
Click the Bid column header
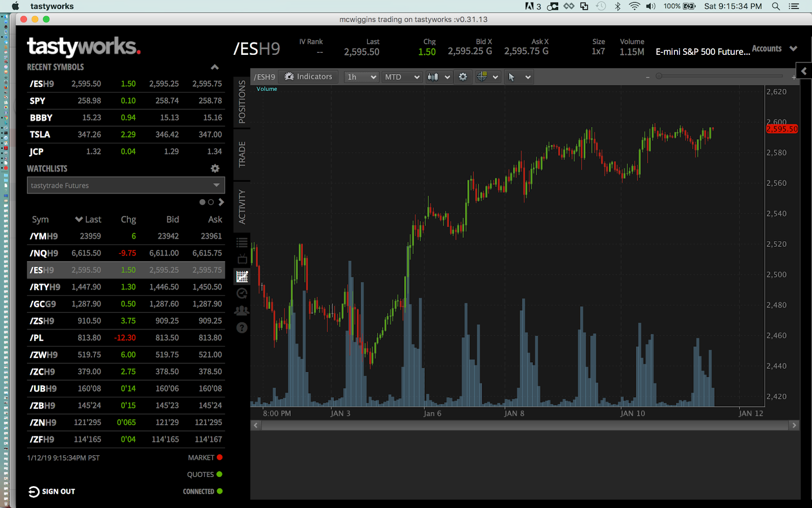click(173, 219)
